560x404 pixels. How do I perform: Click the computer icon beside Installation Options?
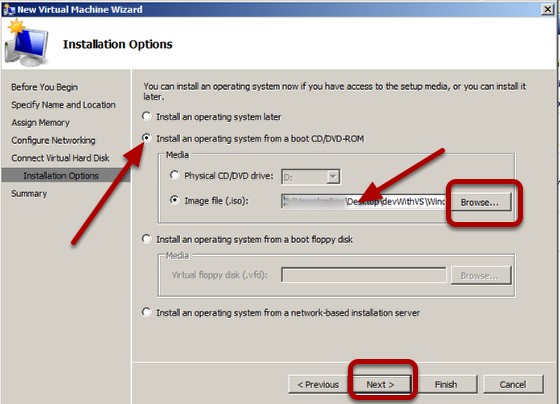pos(26,44)
